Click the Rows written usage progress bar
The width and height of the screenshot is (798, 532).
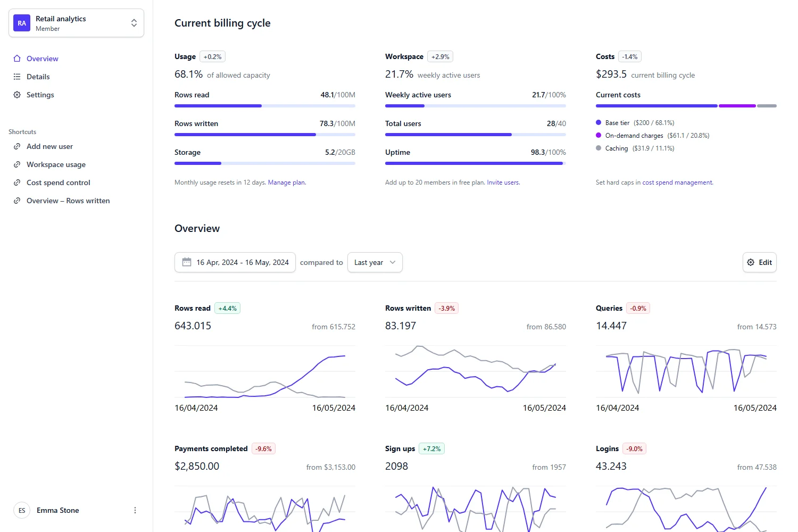pyautogui.click(x=265, y=135)
